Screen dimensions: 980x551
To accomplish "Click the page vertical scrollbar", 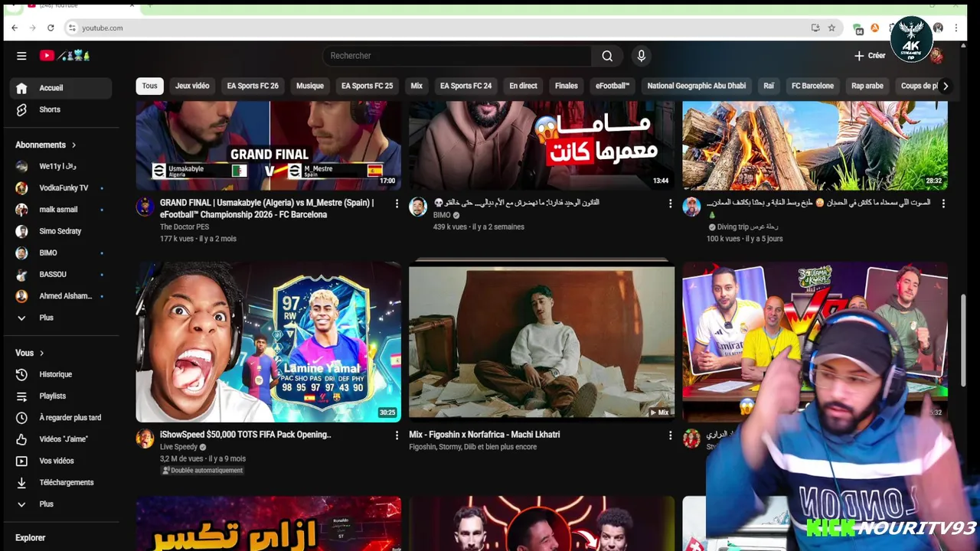I will pyautogui.click(x=963, y=341).
